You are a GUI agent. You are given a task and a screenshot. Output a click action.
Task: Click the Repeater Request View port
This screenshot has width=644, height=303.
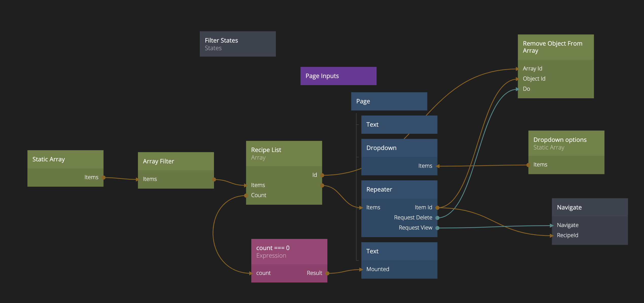[x=437, y=228]
